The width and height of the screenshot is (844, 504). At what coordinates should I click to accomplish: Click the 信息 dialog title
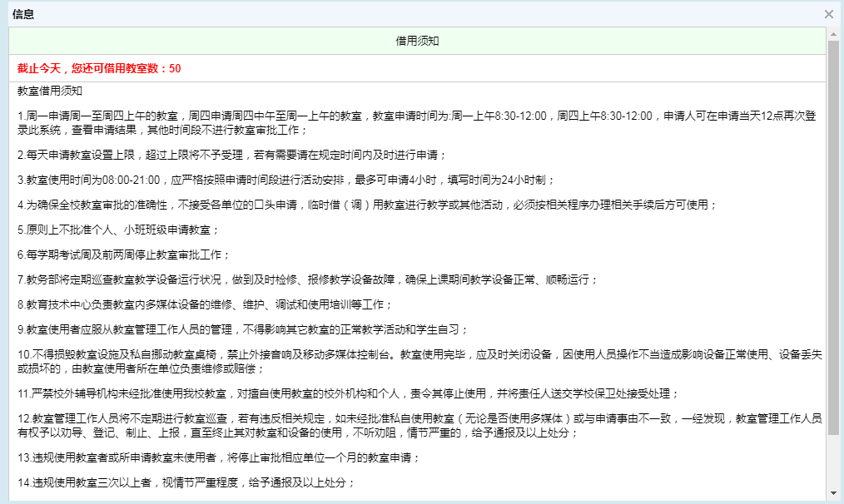click(x=23, y=14)
